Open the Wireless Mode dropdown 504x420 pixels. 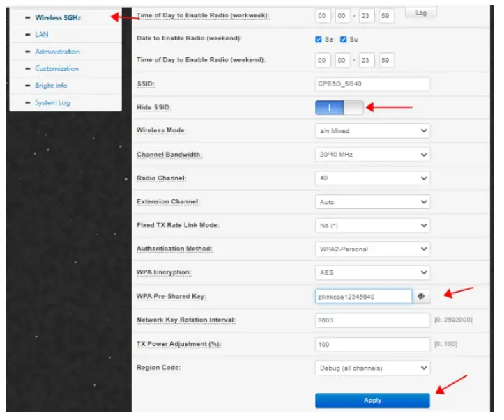coord(372,131)
